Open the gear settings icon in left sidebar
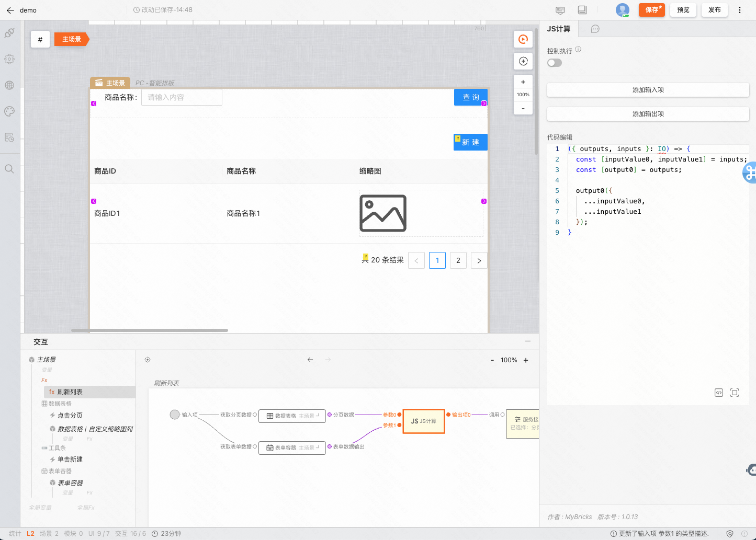 (x=9, y=59)
